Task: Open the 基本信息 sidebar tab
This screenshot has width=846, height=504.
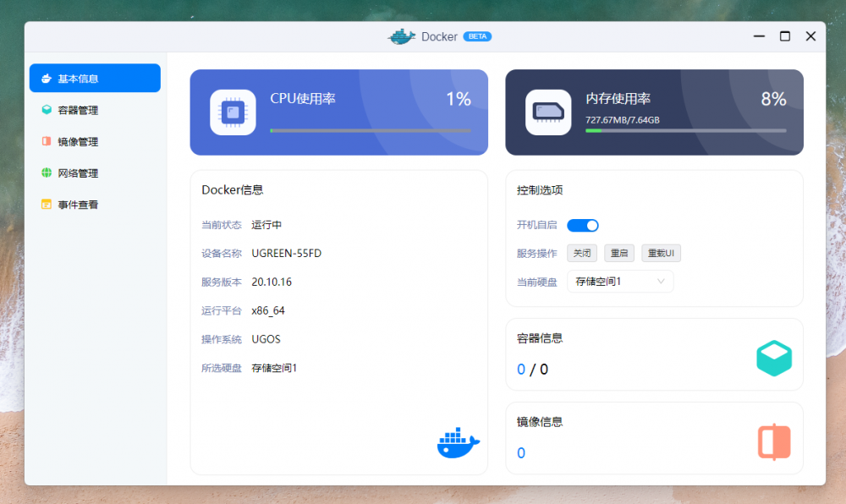Action: pyautogui.click(x=95, y=78)
